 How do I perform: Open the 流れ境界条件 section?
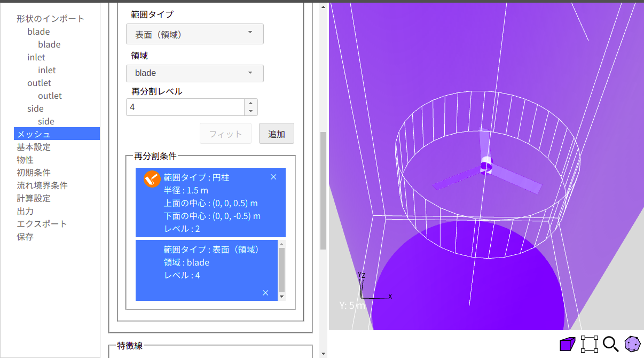point(42,185)
